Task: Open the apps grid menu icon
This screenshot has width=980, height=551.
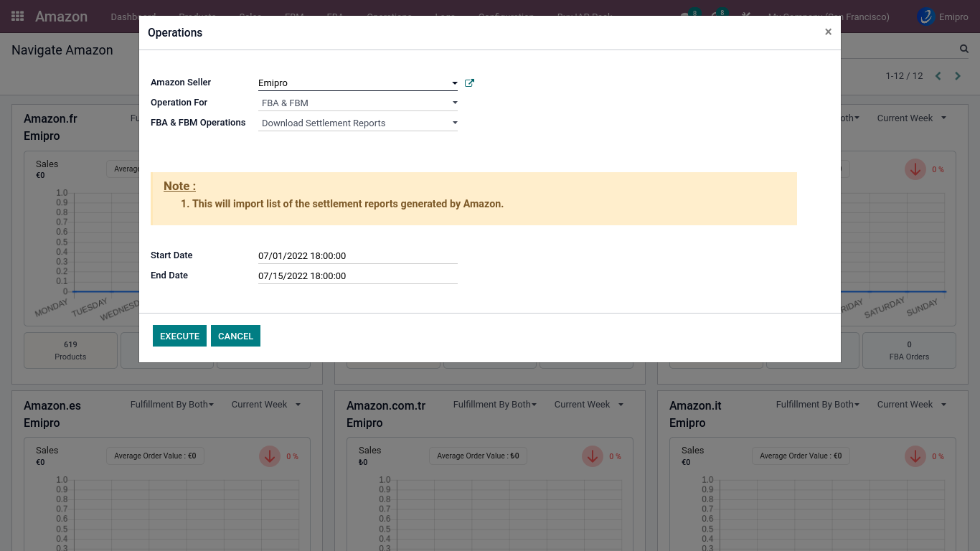Action: (x=18, y=17)
